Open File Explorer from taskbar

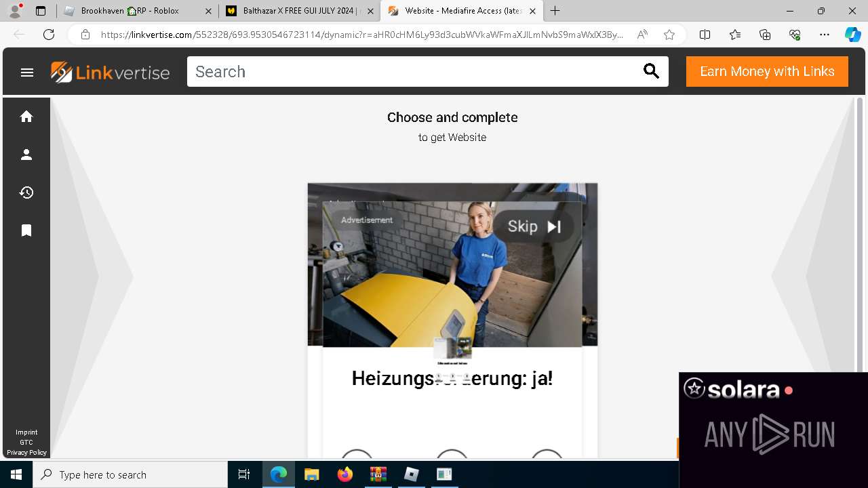point(311,474)
